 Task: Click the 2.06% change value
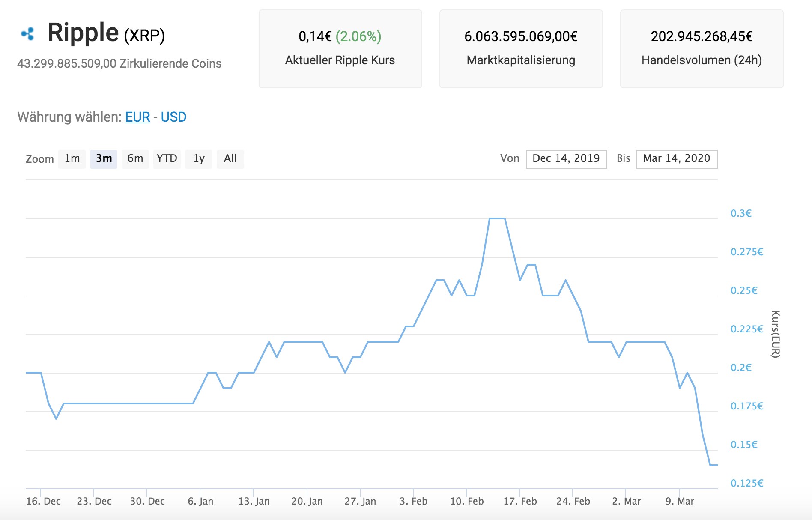click(358, 36)
